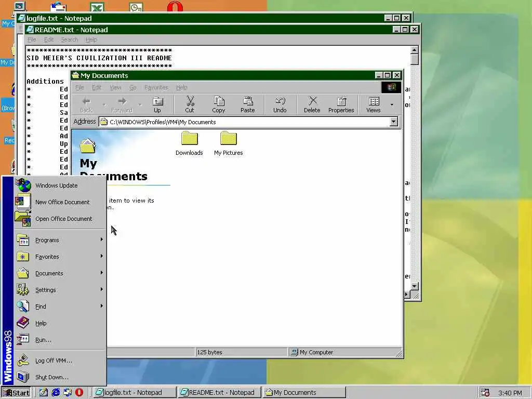Open View menu in My Documents
Image resolution: width=532 pixels, height=399 pixels.
[115, 87]
